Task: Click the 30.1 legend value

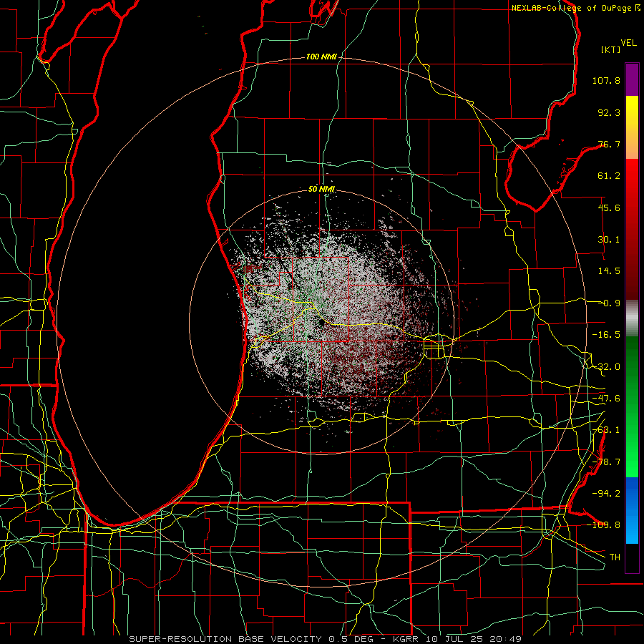Action: click(x=609, y=240)
